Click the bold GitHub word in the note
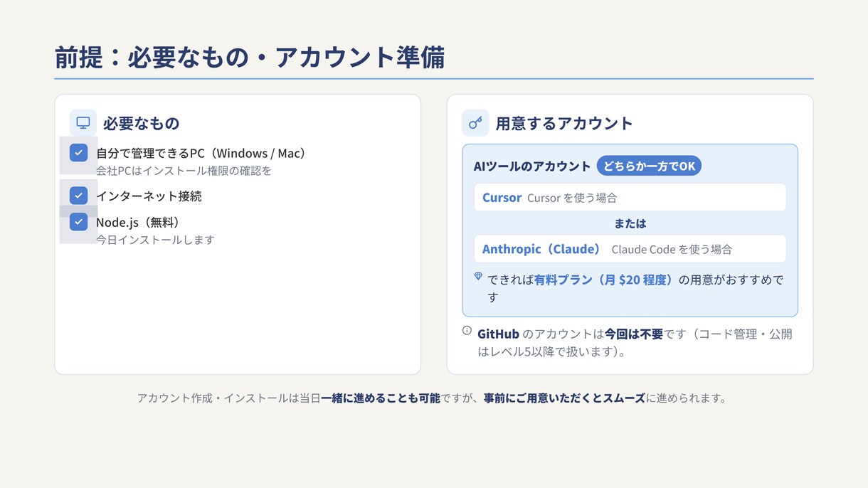The width and height of the screenshot is (868, 488). tap(498, 334)
